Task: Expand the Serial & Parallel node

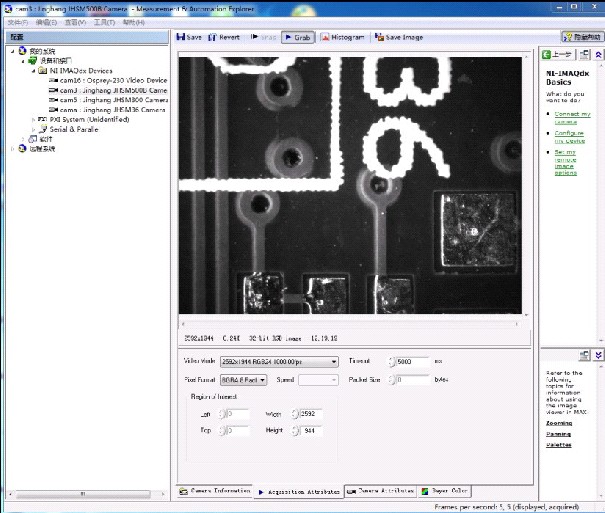Action: (x=33, y=129)
